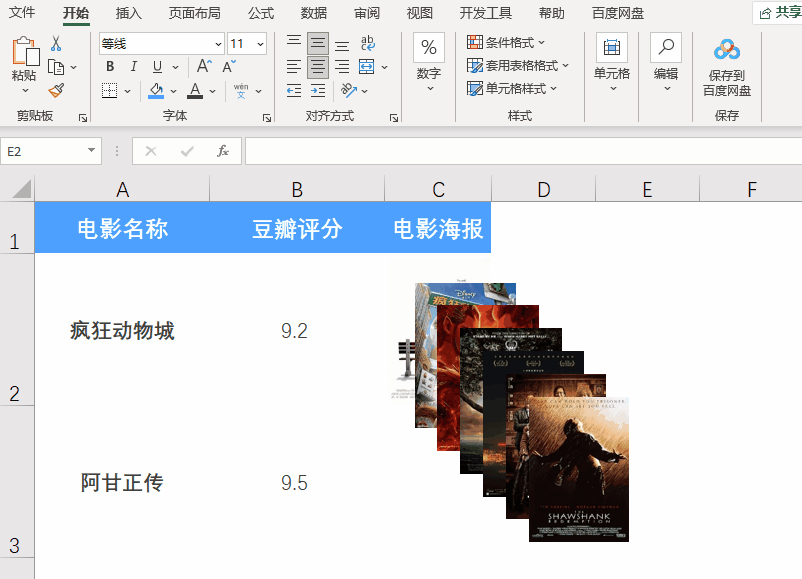Viewport: 802px width, 579px height.
Task: Click Merge and Center icon
Action: tap(366, 67)
